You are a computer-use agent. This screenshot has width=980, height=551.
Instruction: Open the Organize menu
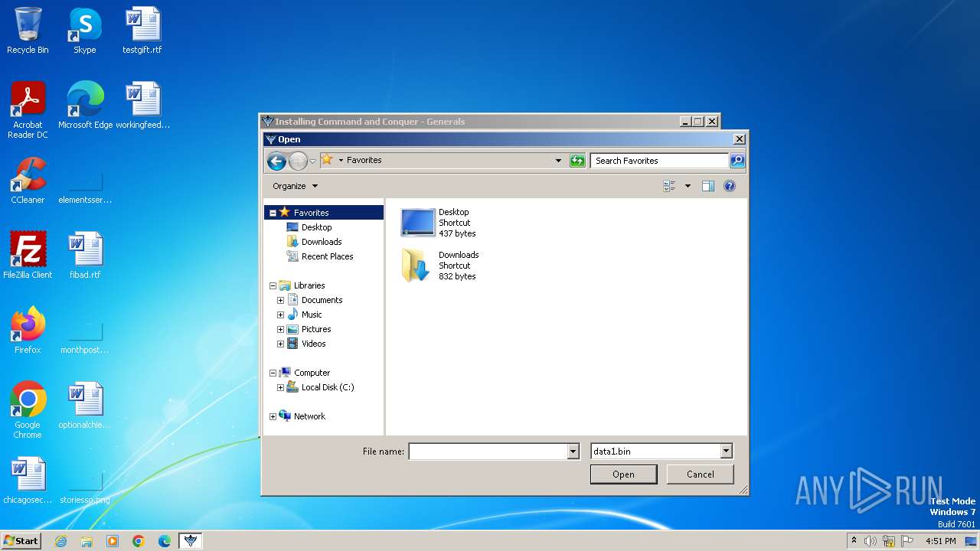pyautogui.click(x=295, y=186)
